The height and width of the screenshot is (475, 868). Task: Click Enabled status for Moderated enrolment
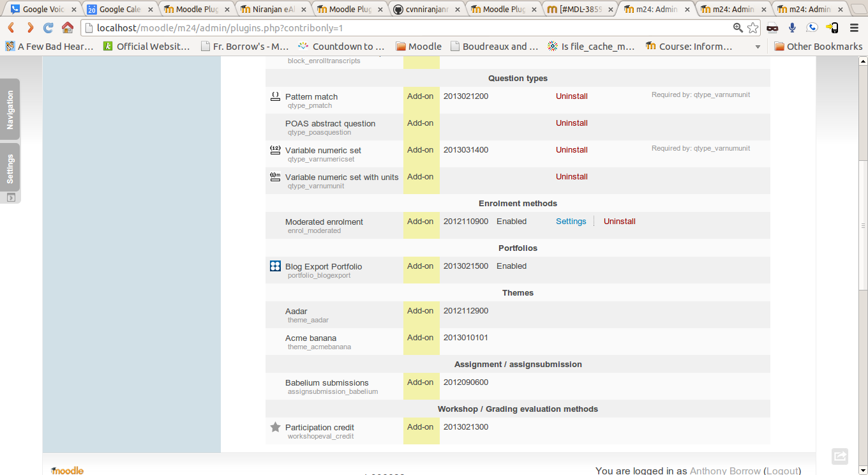click(512, 222)
